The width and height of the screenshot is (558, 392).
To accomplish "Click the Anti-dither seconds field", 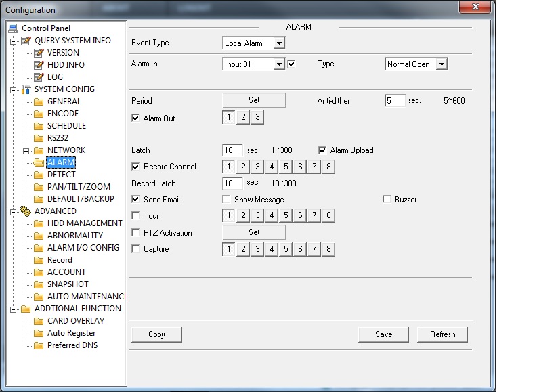I will (x=395, y=101).
